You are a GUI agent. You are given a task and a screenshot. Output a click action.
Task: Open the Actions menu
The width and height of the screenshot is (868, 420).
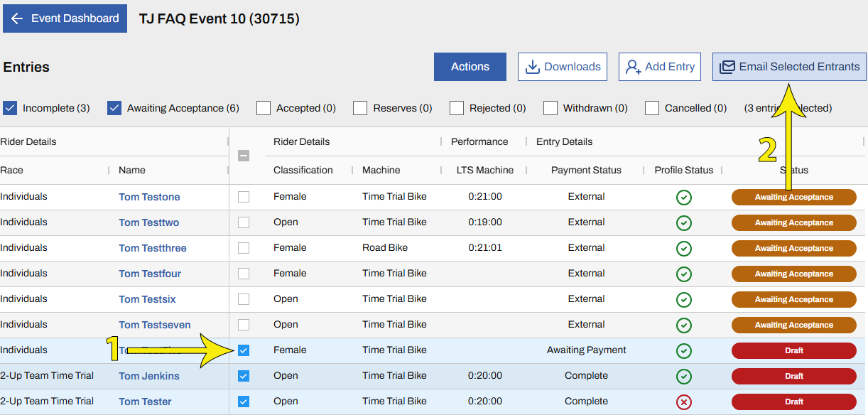point(470,67)
